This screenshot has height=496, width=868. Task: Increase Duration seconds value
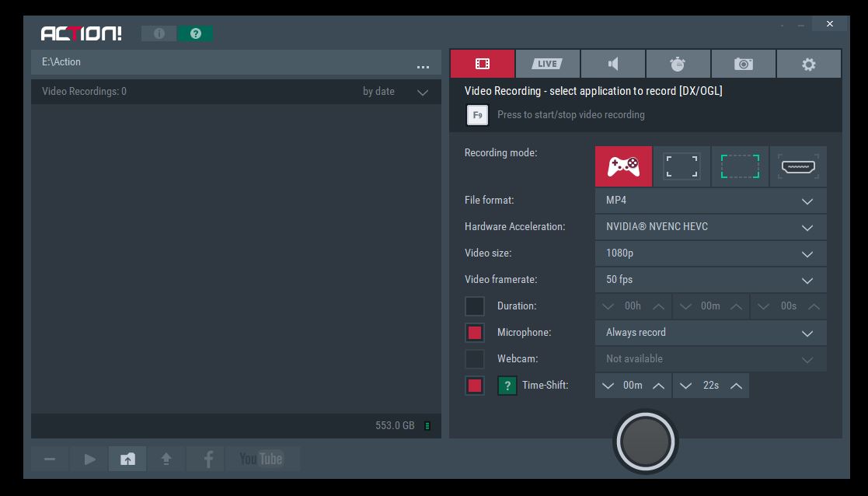[x=814, y=306]
